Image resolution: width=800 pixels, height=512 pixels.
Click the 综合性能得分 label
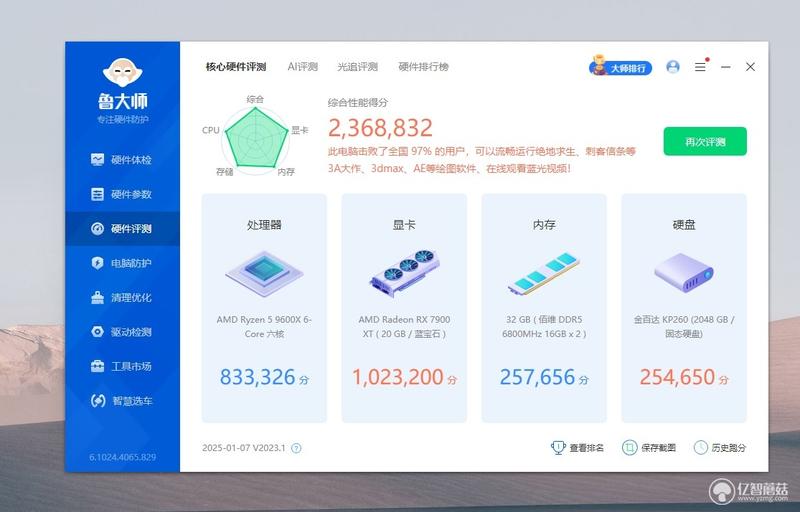pos(358,103)
